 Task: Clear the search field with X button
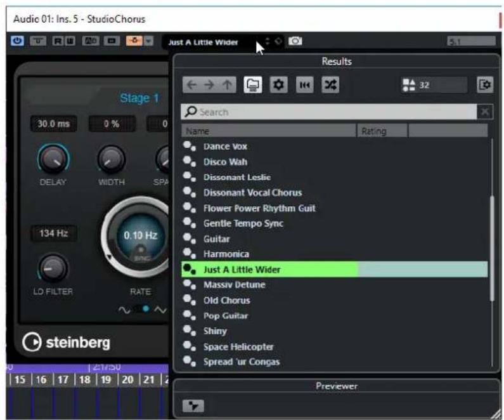tap(485, 112)
